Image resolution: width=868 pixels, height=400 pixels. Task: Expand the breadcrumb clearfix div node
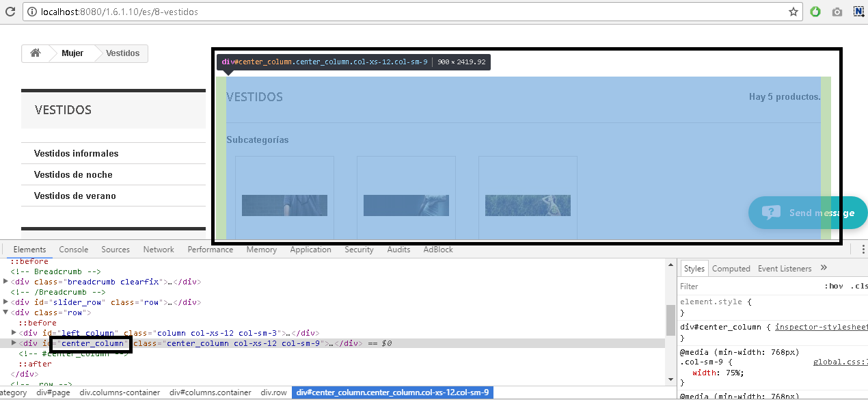[x=5, y=282]
